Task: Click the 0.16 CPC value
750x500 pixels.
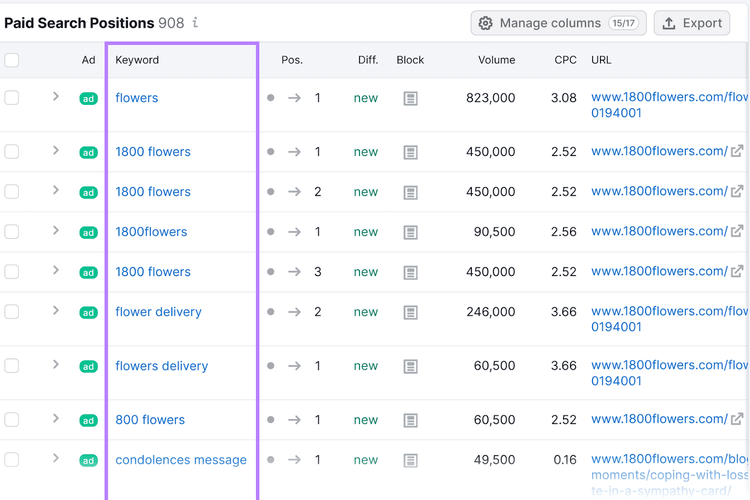Action: pyautogui.click(x=565, y=460)
